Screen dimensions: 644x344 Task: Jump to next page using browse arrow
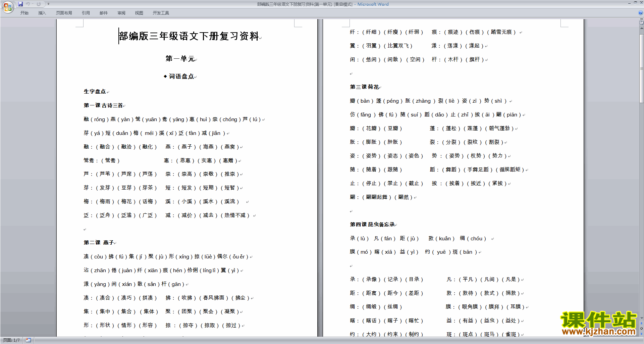(642, 333)
